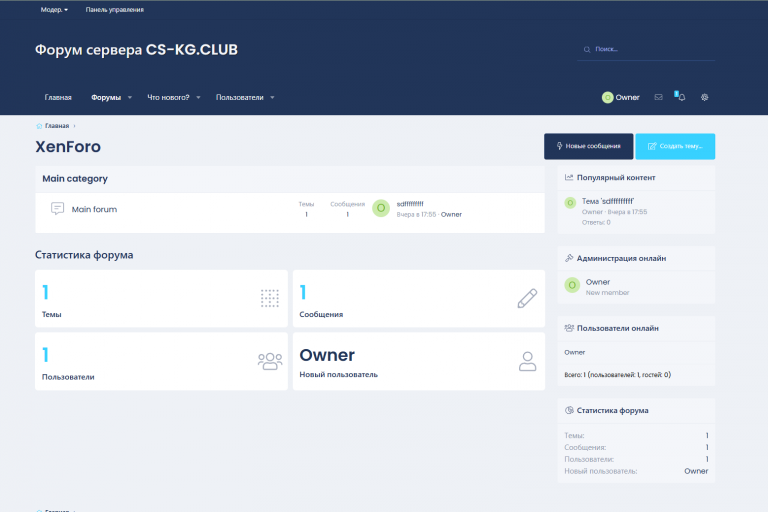
Task: Click the pencil icon on the Сообщения card
Action: [527, 298]
